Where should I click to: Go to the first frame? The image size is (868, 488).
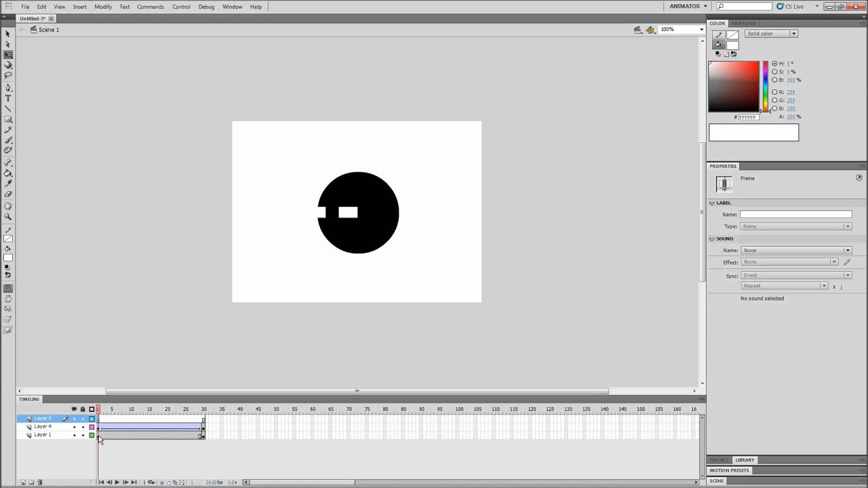coord(102,482)
